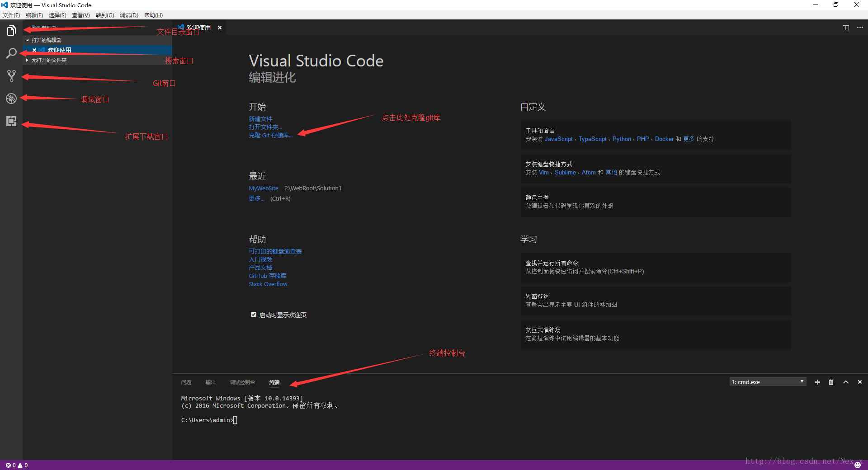Select the 欢迎使用 editor tab

[199, 28]
